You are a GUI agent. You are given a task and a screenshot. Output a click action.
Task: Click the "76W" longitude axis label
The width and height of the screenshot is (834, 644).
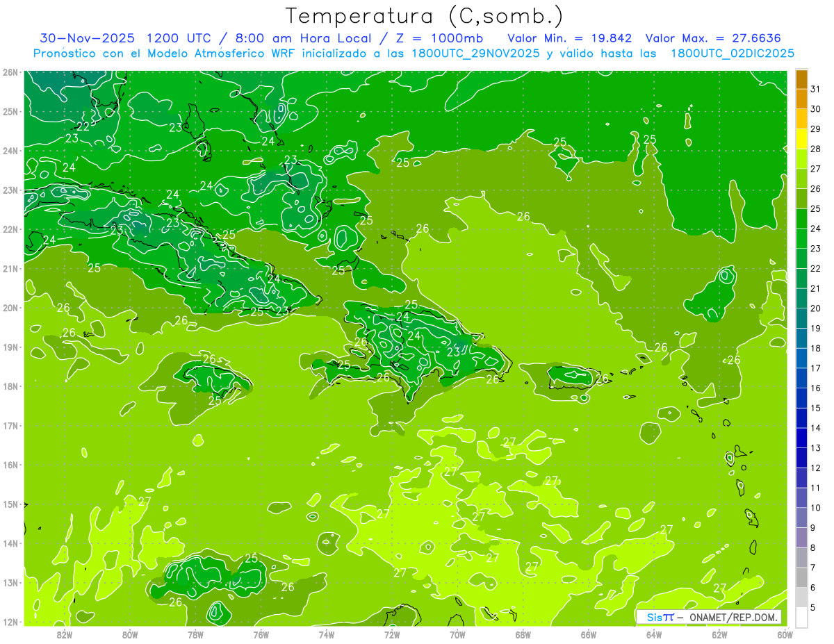click(x=261, y=634)
